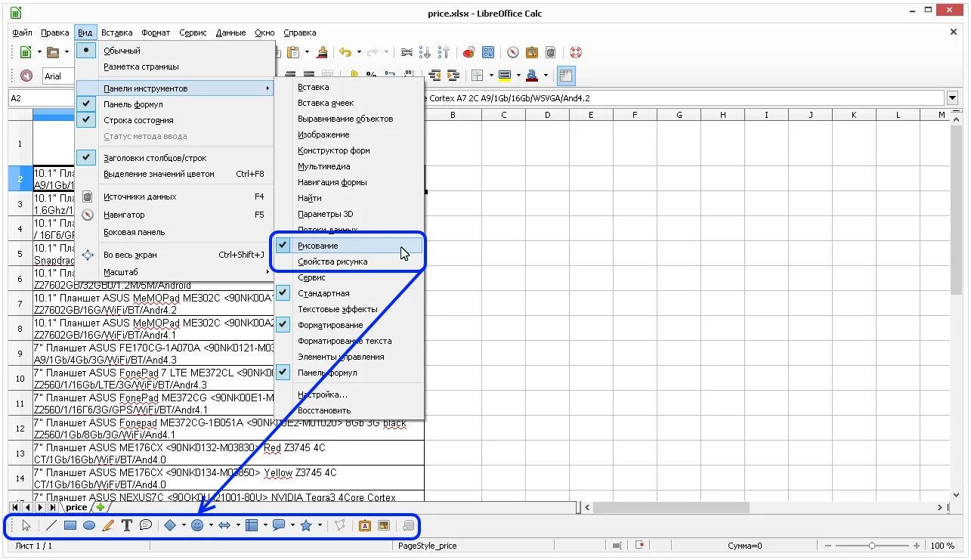This screenshot has width=971, height=560.
Task: Click the background color icon
Action: (505, 75)
